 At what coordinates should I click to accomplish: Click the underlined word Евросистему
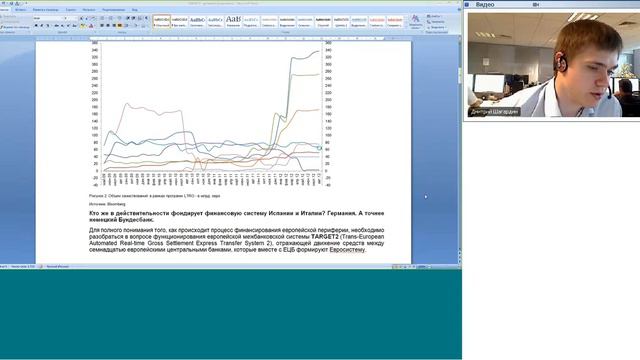tap(347, 250)
